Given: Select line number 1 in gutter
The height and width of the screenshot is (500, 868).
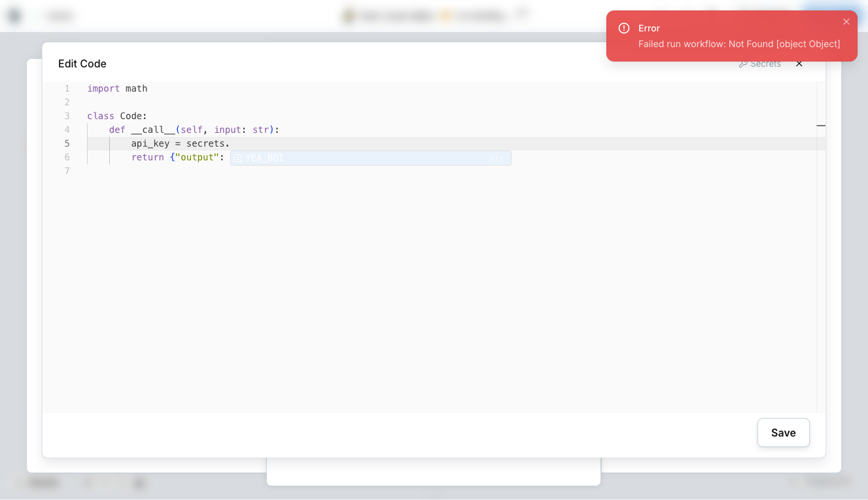Looking at the screenshot, I should point(67,88).
